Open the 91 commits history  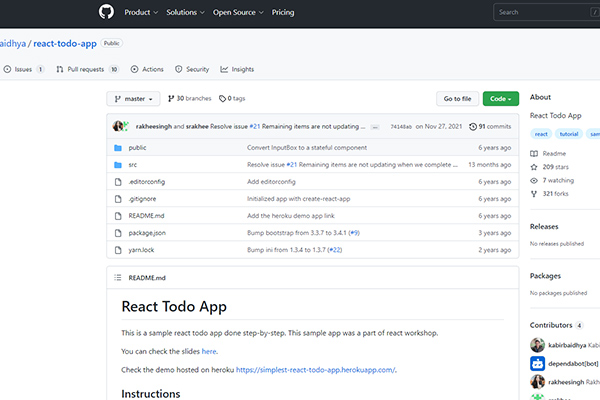click(490, 126)
